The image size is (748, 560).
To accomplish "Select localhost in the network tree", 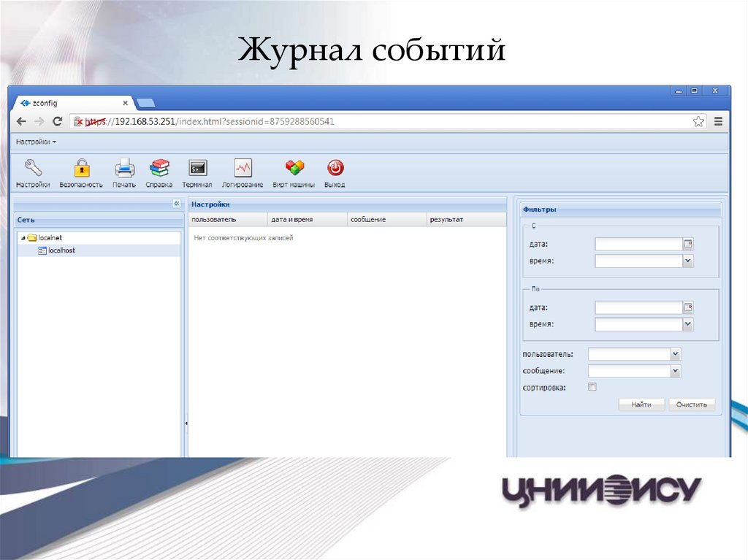I will [x=61, y=250].
